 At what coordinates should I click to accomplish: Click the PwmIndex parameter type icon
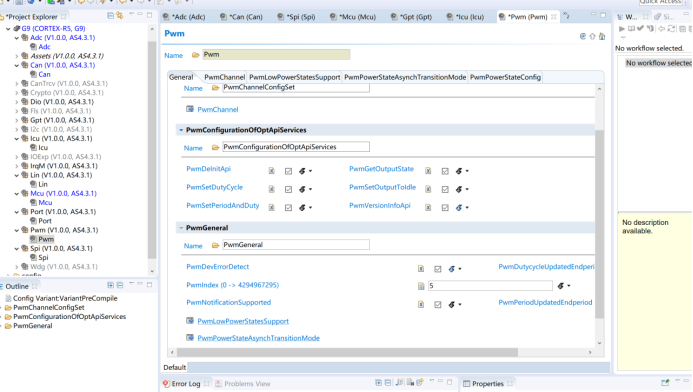[421, 286]
